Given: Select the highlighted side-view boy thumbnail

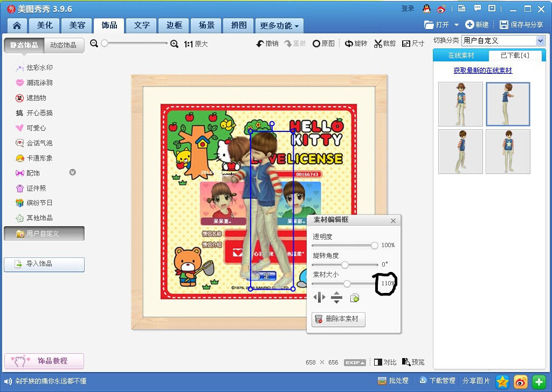Looking at the screenshot, I should [508, 104].
